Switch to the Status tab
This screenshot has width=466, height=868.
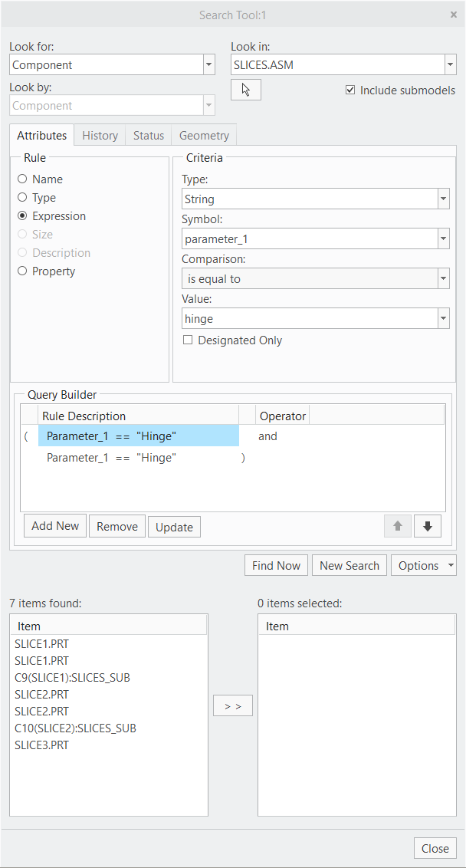point(148,135)
